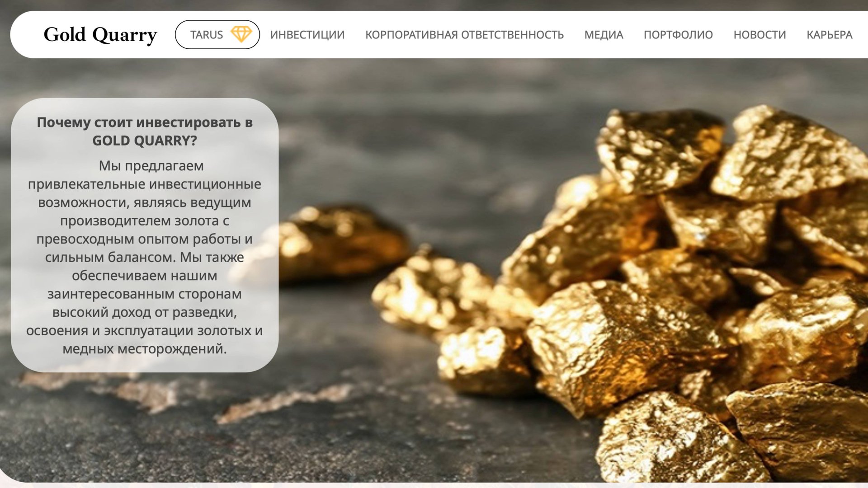
Task: Click heading line 'Почему стоит инвестировать в'
Action: [145, 122]
